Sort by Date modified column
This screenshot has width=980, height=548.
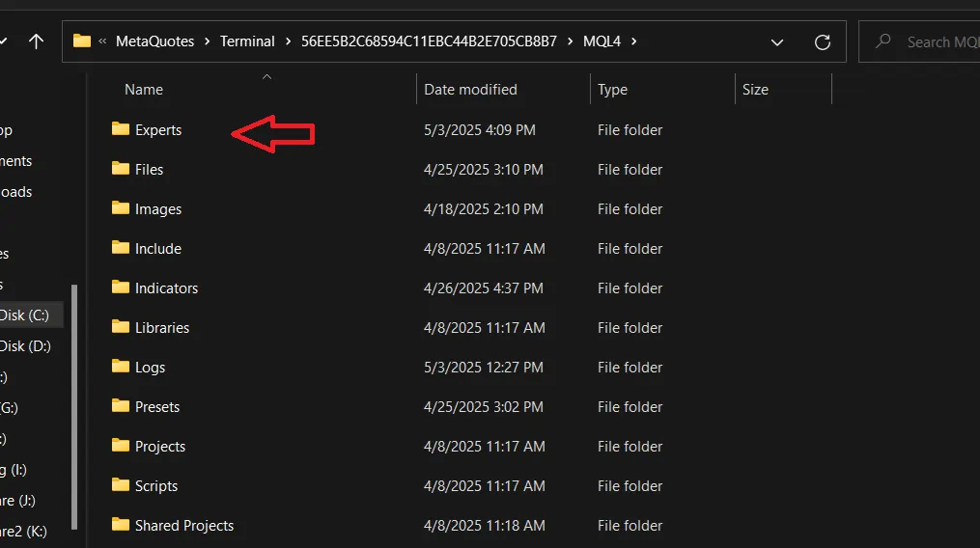pyautogui.click(x=470, y=90)
